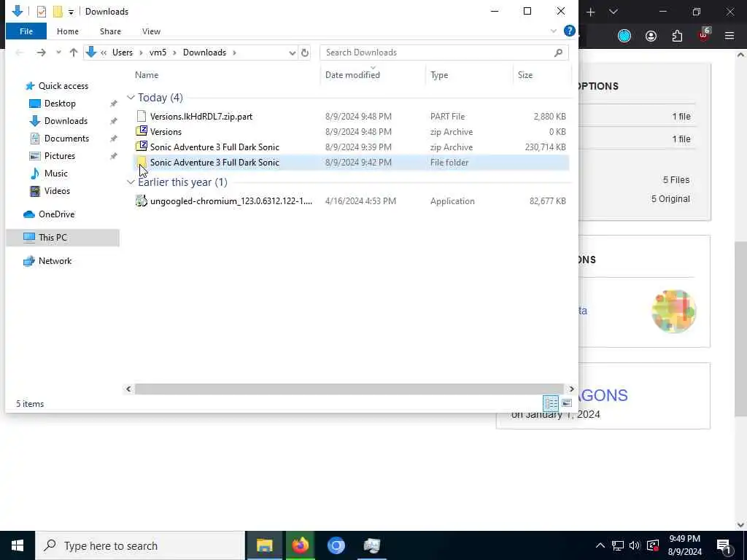Click the New folder quick access toolbar icon
The image size is (747, 560).
[x=58, y=12]
